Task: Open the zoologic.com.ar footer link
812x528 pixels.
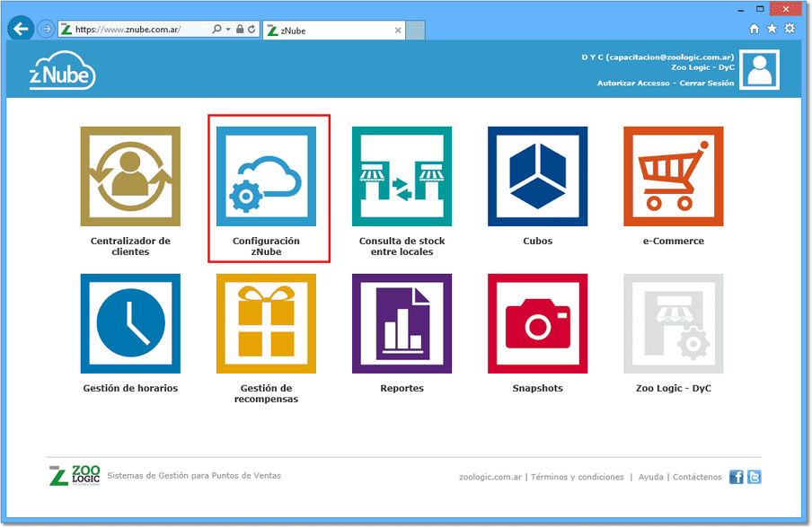Action: click(x=490, y=478)
